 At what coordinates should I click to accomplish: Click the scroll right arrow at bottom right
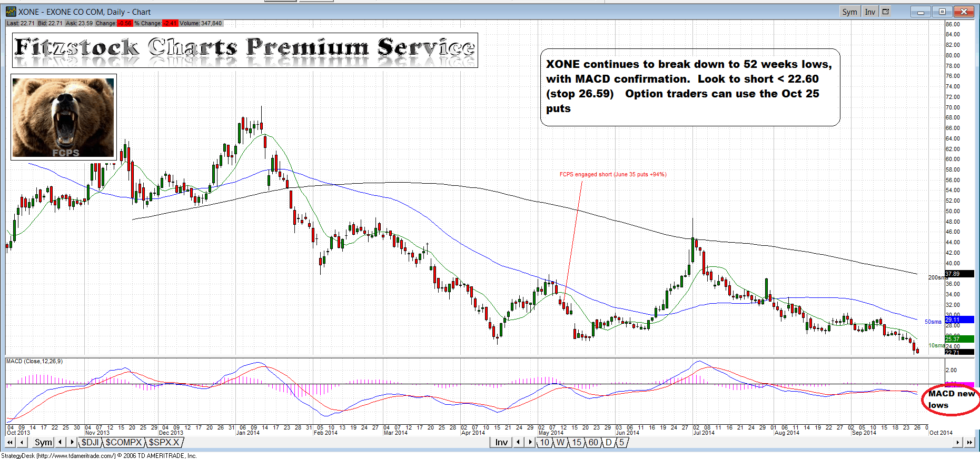(x=958, y=443)
